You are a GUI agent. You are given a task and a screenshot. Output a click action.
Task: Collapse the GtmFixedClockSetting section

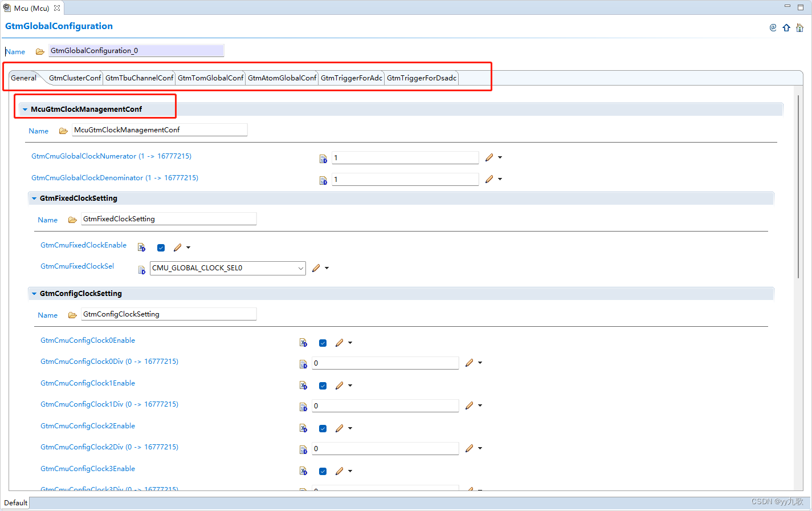click(x=34, y=198)
